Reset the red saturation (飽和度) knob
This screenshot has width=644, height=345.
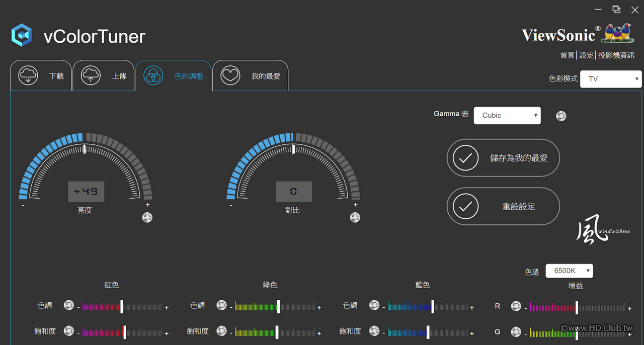69,330
